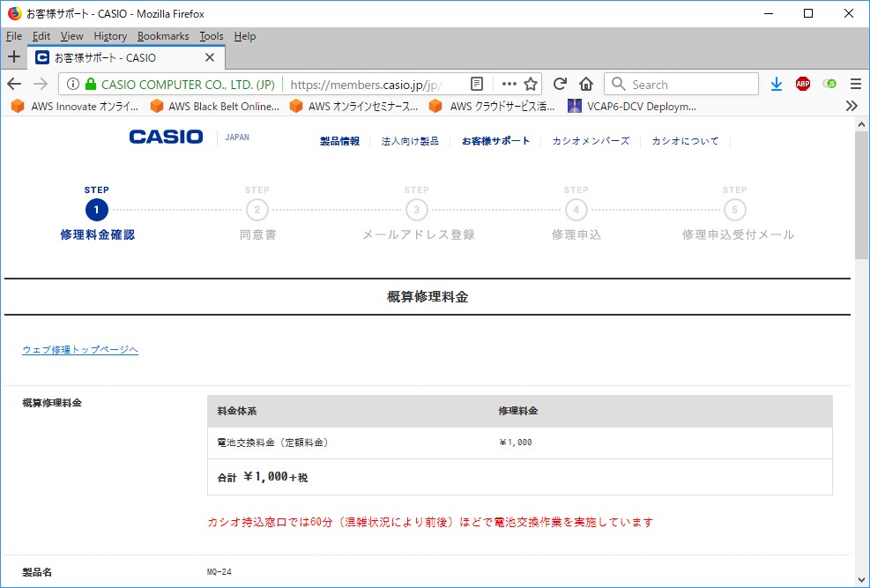Open the History menu
The height and width of the screenshot is (588, 870).
110,36
